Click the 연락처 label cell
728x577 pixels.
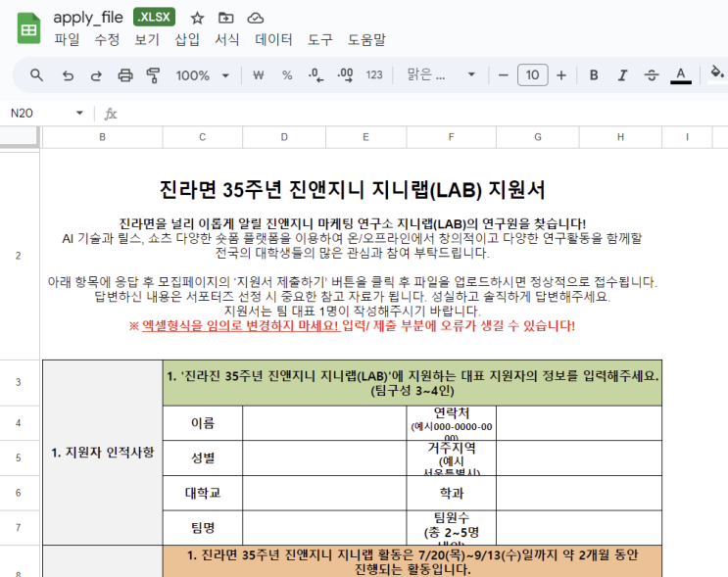(x=452, y=423)
